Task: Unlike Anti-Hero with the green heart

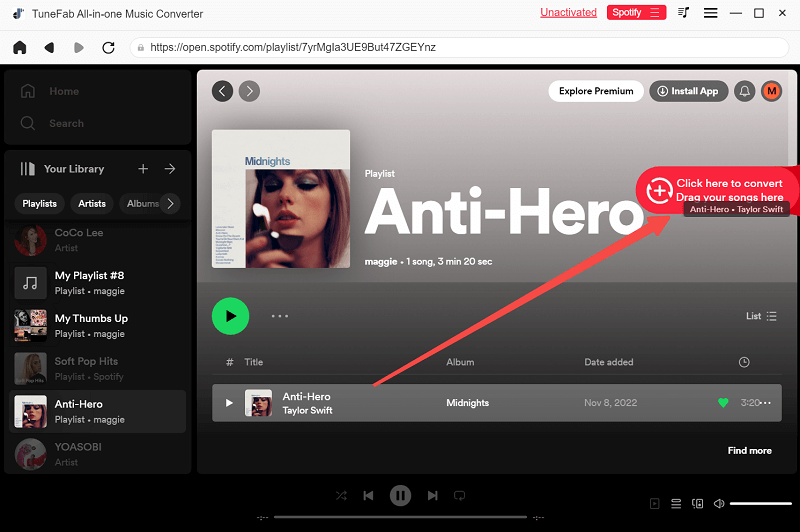Action: point(723,403)
